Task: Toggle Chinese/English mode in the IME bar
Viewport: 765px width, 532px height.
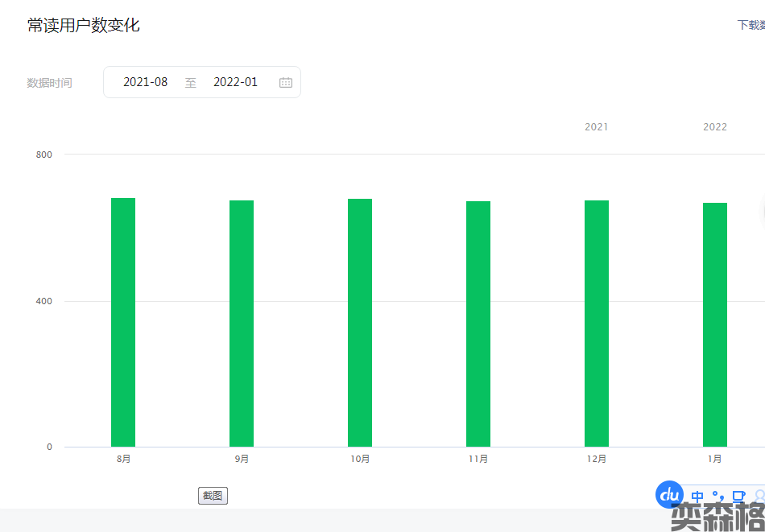Action: [697, 497]
